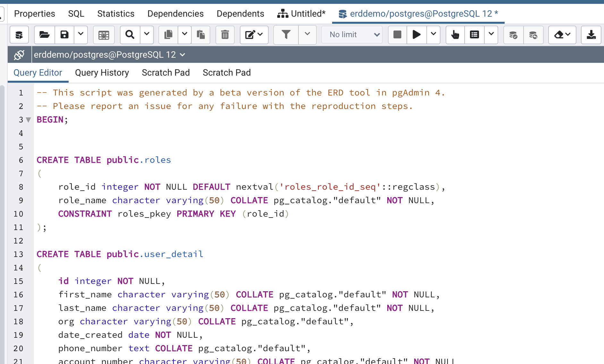Switch to the Untitled ERD tab
The width and height of the screenshot is (604, 364).
click(x=301, y=14)
